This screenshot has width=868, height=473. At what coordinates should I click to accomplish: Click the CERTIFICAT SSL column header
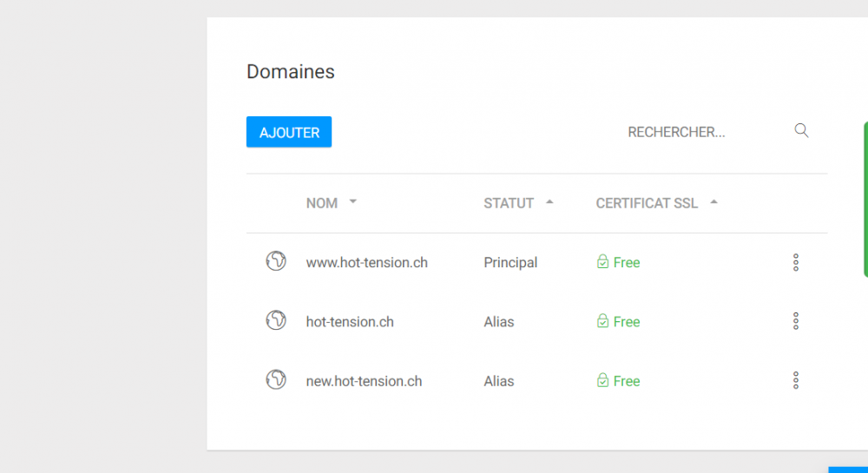click(x=647, y=203)
